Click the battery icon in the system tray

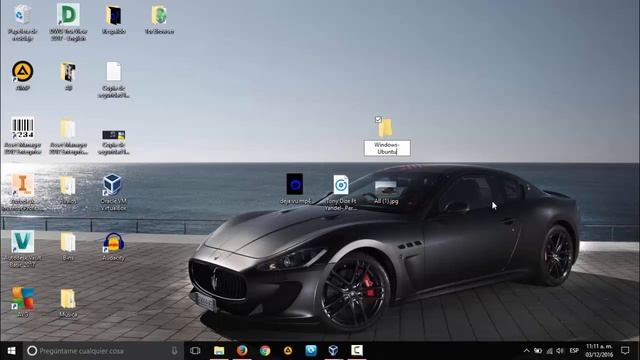[x=538, y=351]
